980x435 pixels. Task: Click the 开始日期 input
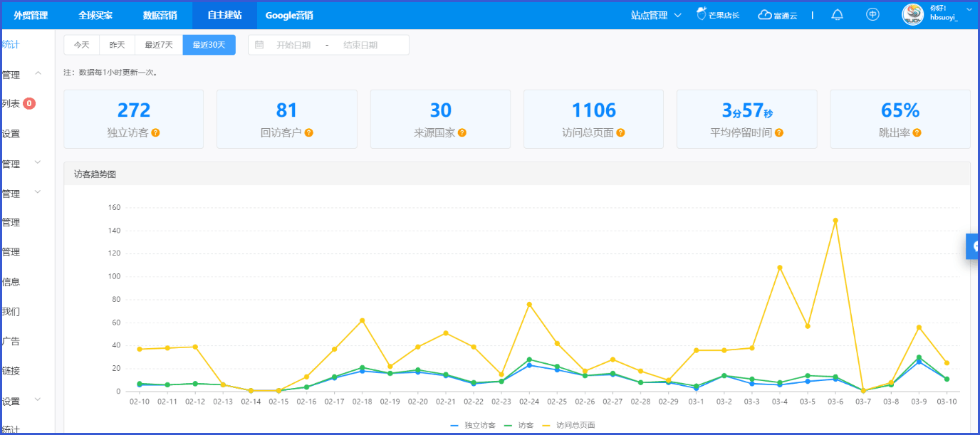[293, 45]
